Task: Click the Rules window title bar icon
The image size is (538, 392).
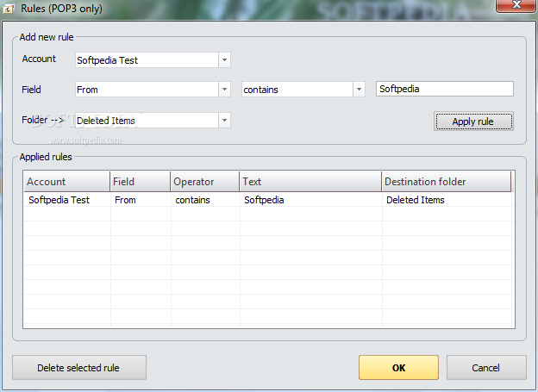Action: tap(9, 9)
